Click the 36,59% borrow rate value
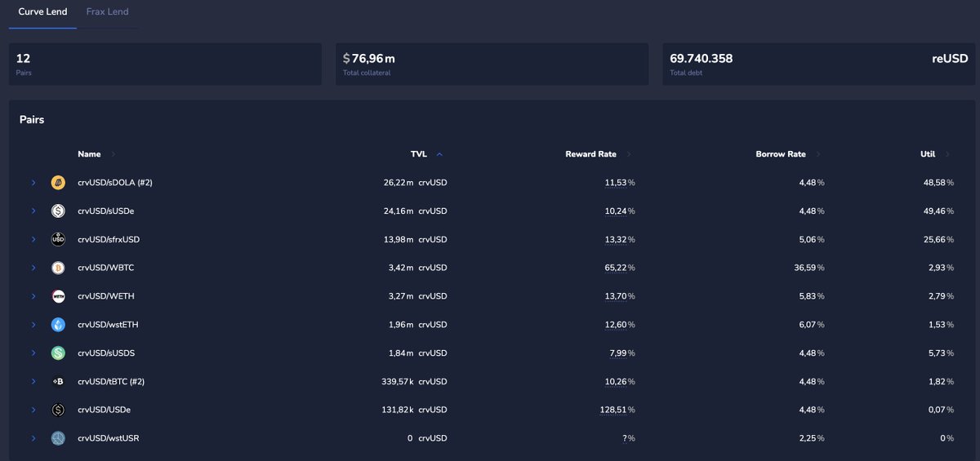 pos(809,268)
